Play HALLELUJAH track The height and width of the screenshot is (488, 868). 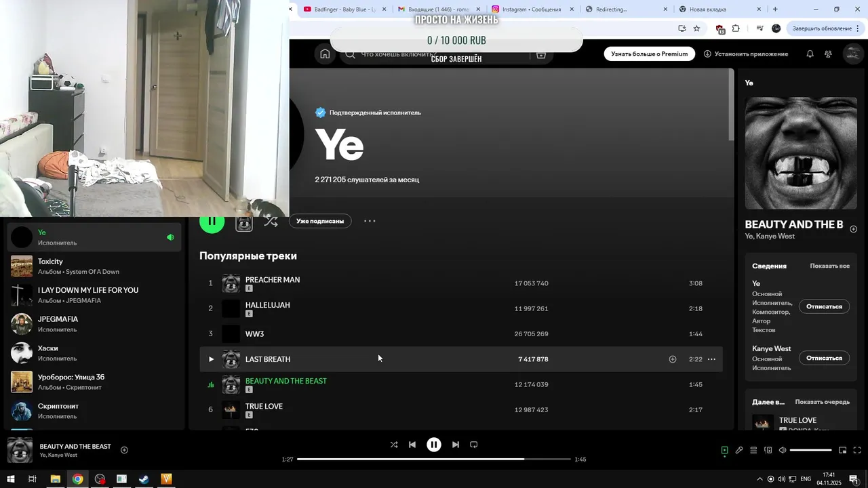461,308
